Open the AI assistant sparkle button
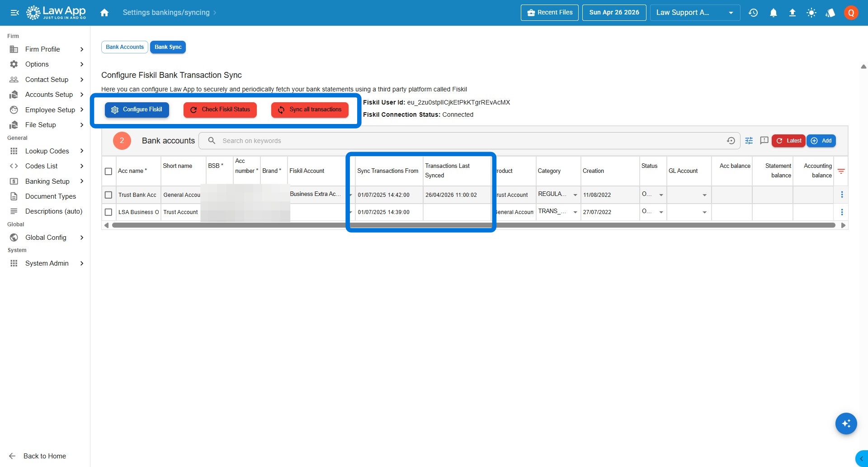This screenshot has height=467, width=868. tap(846, 424)
